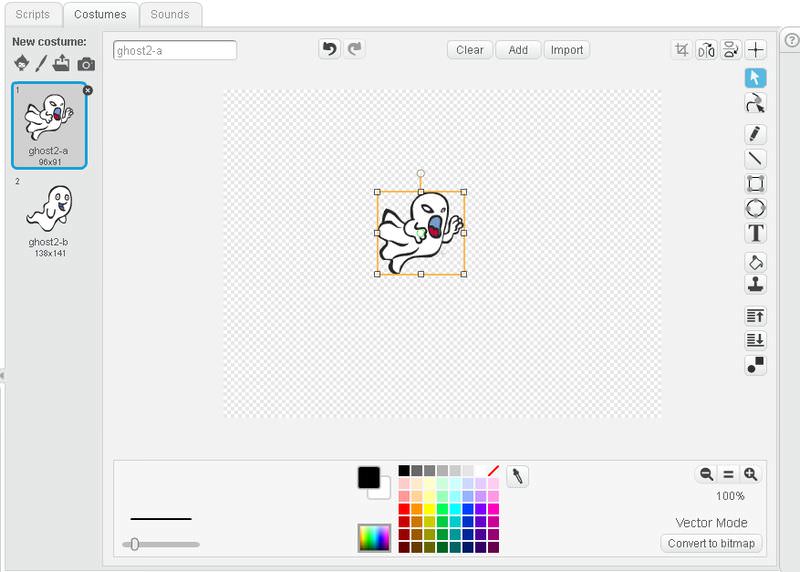
Task: Click the rotation handle above the ghost
Action: [x=420, y=173]
